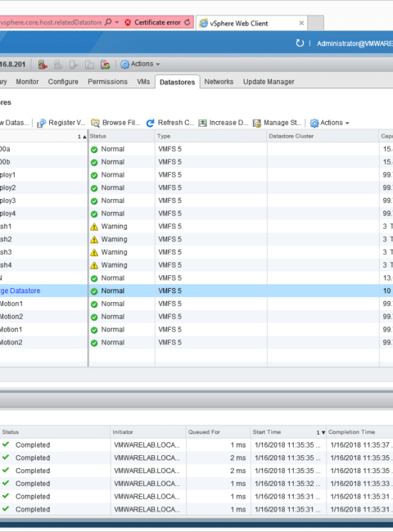Screen dimensions: 393x532
Task: Open the datastore list Actions dropdown
Action: click(x=329, y=123)
